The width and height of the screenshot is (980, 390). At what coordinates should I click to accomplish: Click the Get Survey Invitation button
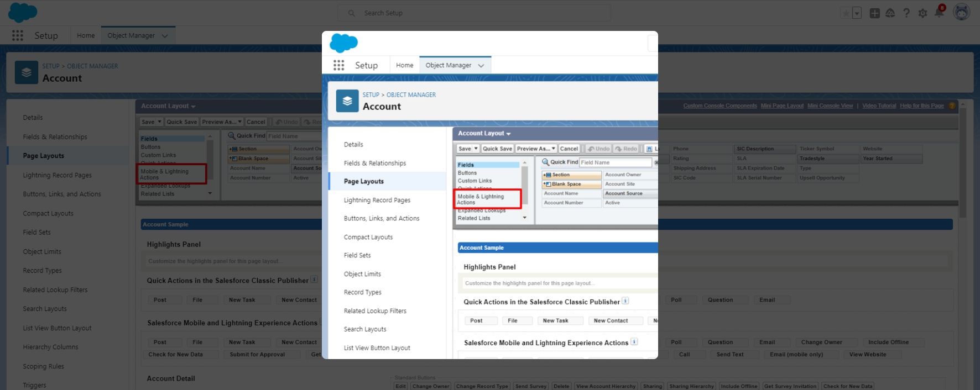click(x=790, y=386)
